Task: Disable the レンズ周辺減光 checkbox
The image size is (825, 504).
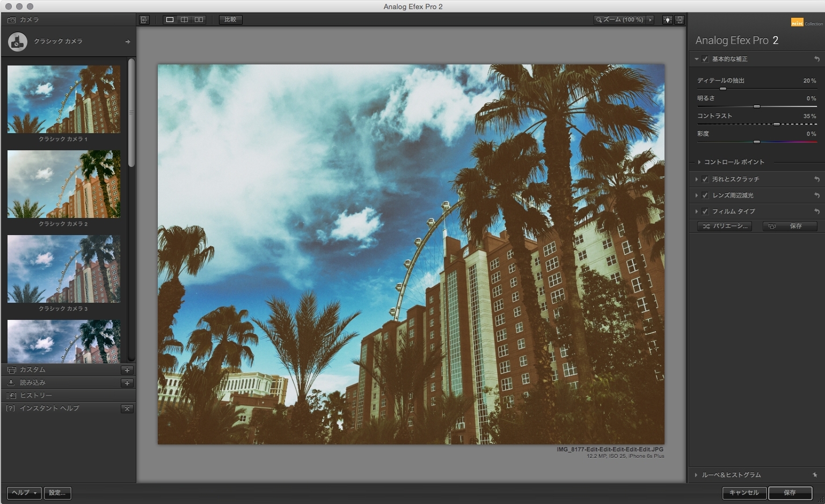Action: pyautogui.click(x=705, y=195)
